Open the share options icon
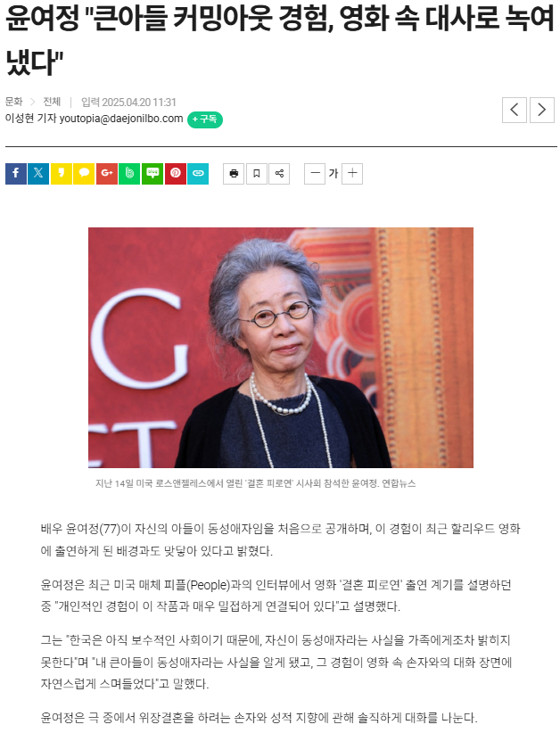The image size is (560, 733). coord(279,174)
